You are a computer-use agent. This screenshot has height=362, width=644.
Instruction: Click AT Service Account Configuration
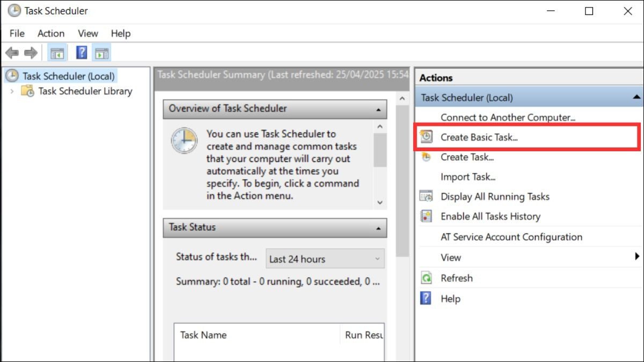click(511, 237)
